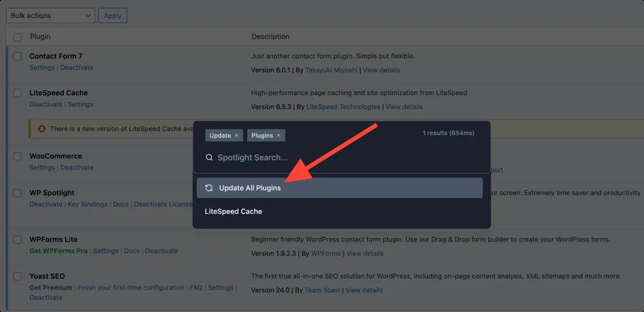This screenshot has height=312, width=644.
Task: Check the select-all plugins checkbox
Action: coord(17,37)
